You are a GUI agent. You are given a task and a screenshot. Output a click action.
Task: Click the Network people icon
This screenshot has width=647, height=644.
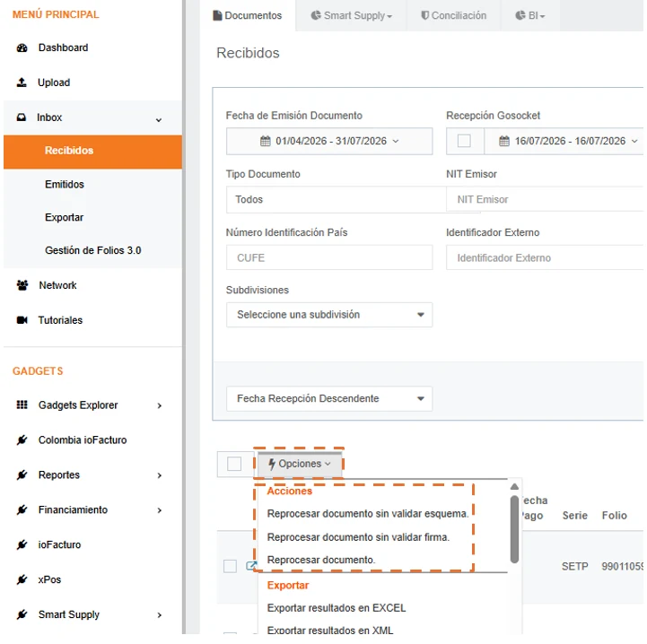[x=22, y=285]
